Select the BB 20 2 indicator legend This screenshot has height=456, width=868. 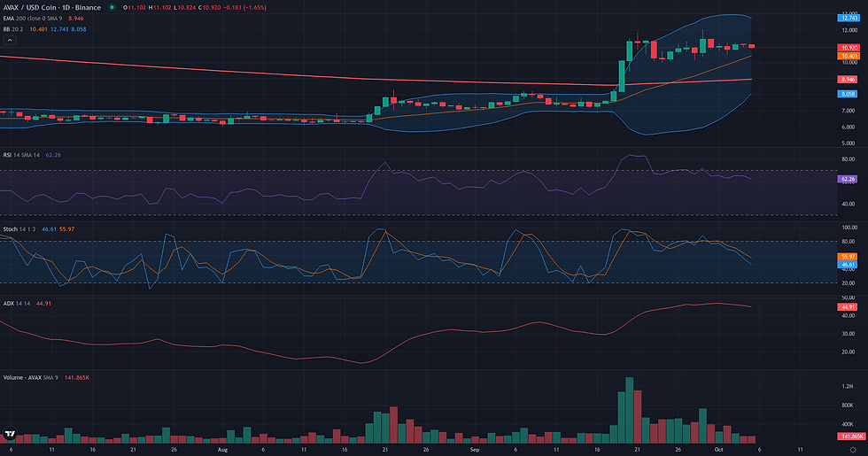tap(13, 29)
